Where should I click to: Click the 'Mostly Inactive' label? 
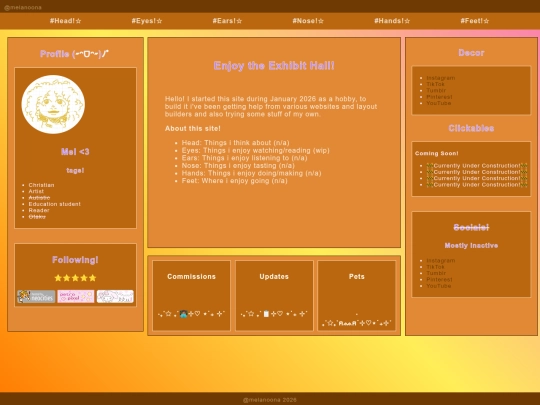(x=471, y=245)
